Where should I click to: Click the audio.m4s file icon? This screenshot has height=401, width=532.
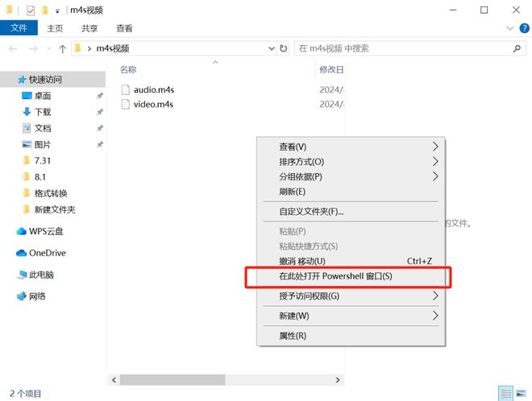(x=126, y=89)
